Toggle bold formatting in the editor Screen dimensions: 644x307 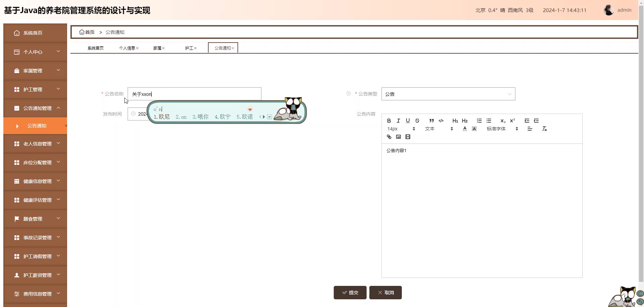tap(389, 121)
